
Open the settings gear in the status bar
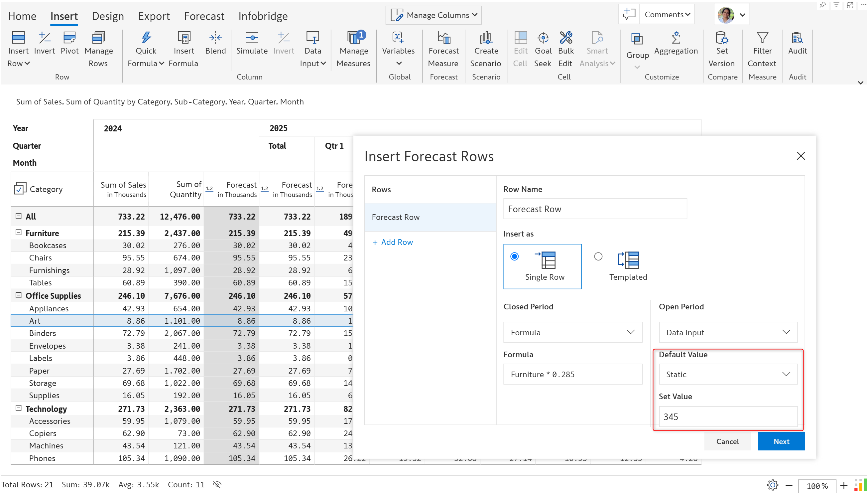(x=772, y=485)
